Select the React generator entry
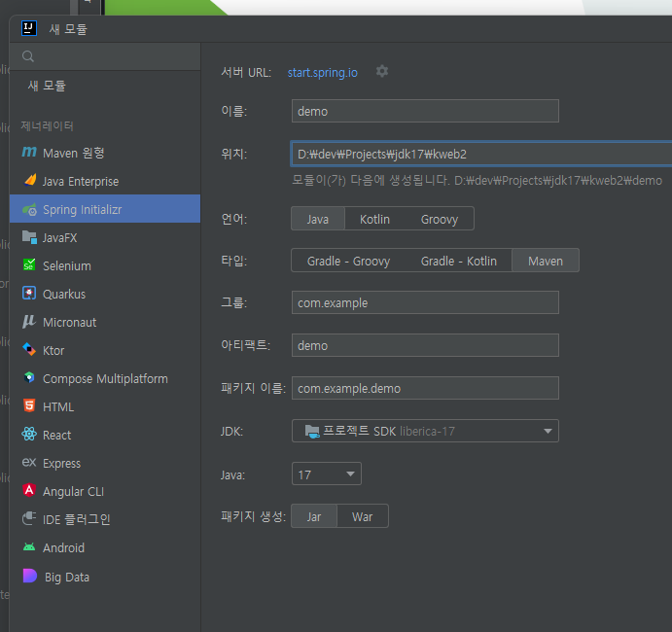The width and height of the screenshot is (672, 632). 105,435
